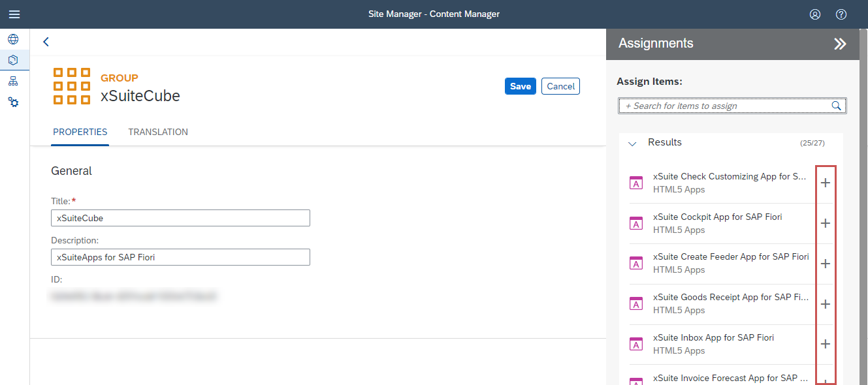Select the PROPERTIES tab
The image size is (868, 385).
click(80, 132)
